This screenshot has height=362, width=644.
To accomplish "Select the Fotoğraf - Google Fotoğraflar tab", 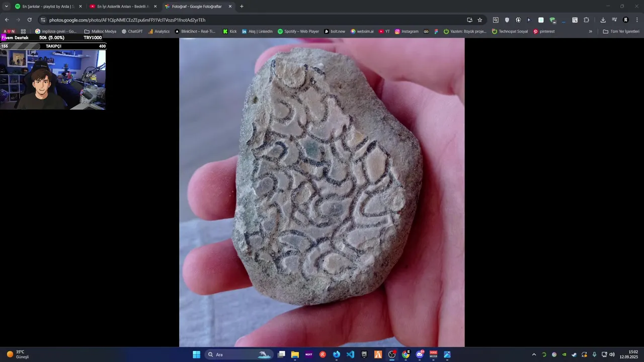I will (x=198, y=7).
